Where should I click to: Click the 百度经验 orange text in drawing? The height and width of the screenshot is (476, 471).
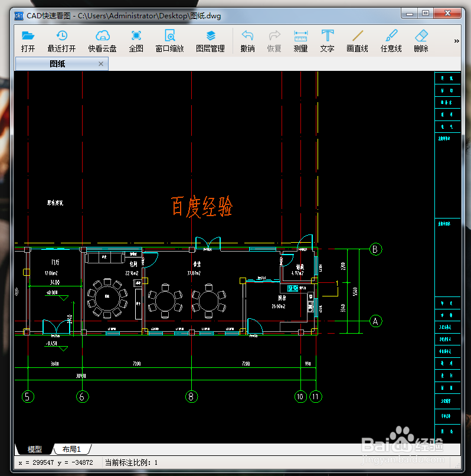point(202,207)
